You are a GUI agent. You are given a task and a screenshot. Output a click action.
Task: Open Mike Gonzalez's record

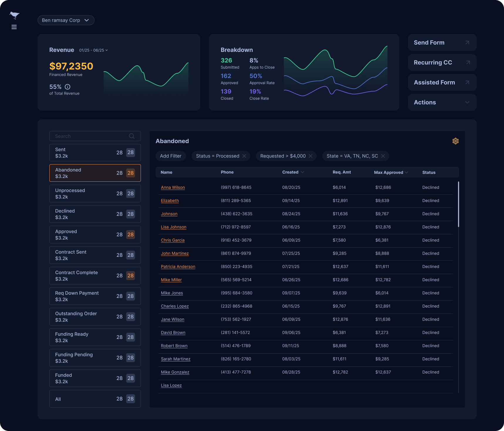[x=175, y=372]
